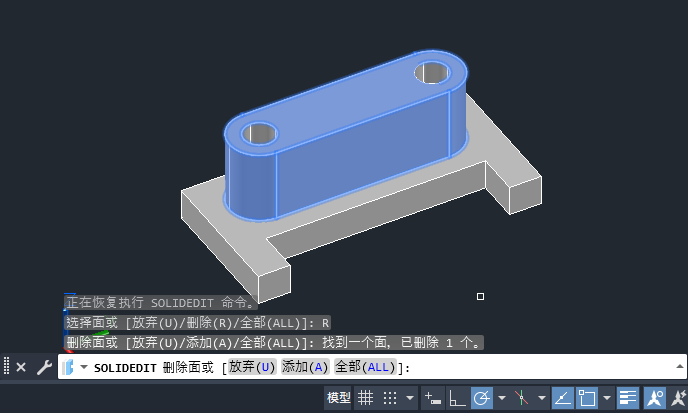Close the command line window
This screenshot has height=413, width=688.
click(x=21, y=367)
